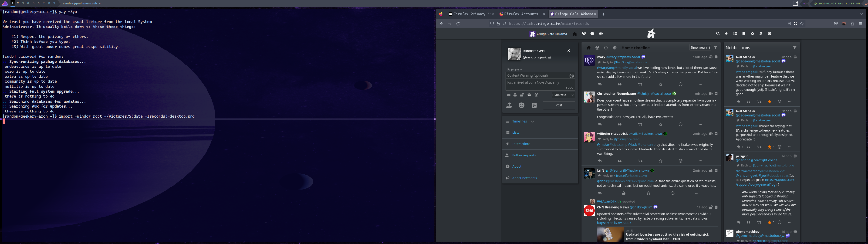Open more options on CNN-adjacent f.rift post
Viewport: 868px width, 244px height.
click(697, 194)
